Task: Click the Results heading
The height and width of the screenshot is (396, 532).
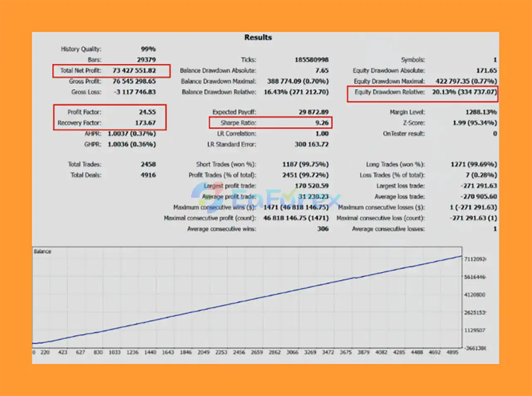Action: tap(258, 37)
